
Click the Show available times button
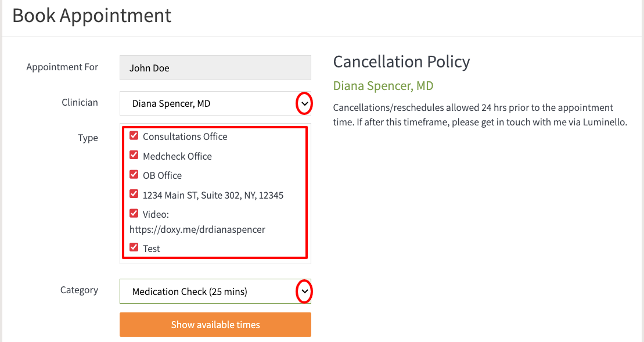click(x=215, y=325)
